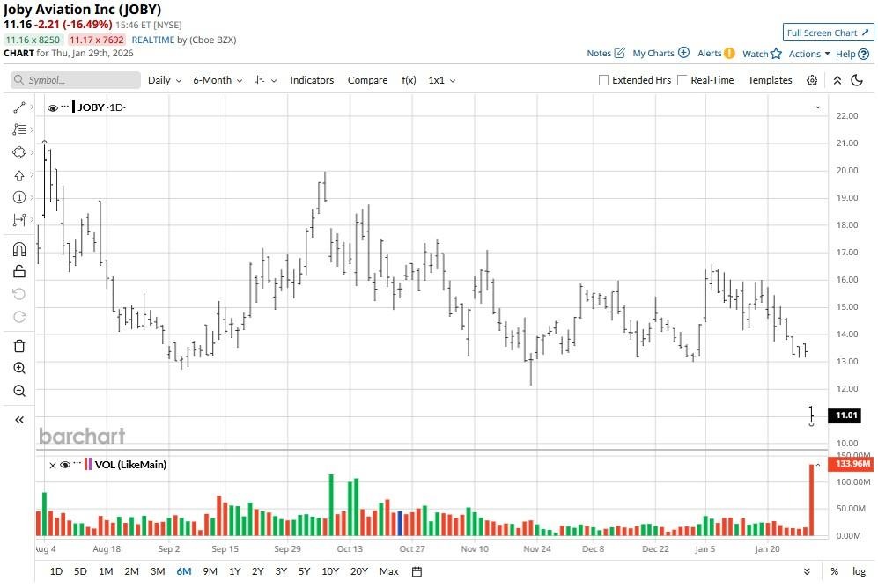Viewport: 878px width, 588px height.
Task: Open the 6-Month period dropdown
Action: pos(218,80)
